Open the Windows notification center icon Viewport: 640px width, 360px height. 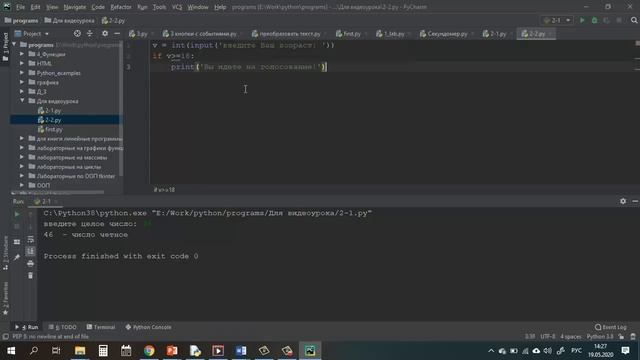pyautogui.click(x=625, y=351)
